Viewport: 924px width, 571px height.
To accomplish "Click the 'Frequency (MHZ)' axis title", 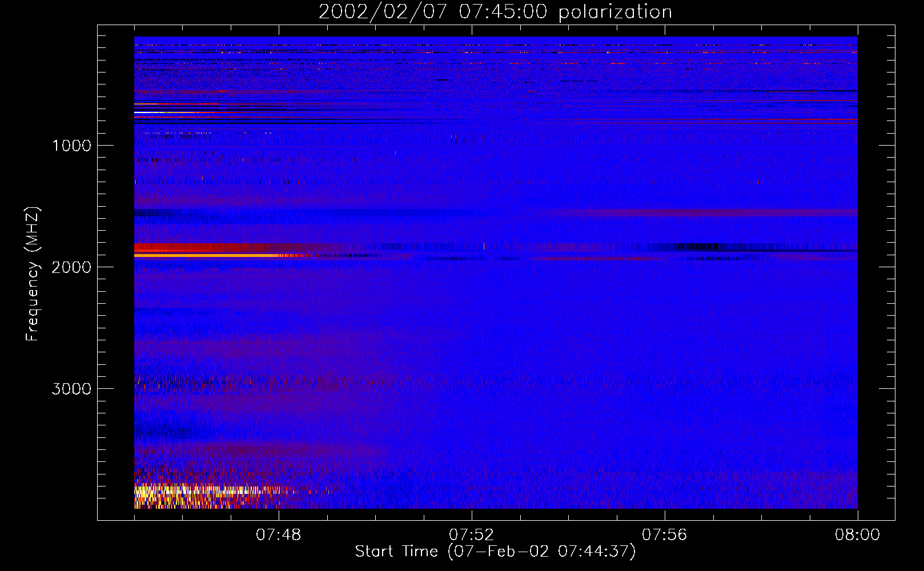I will (x=33, y=274).
